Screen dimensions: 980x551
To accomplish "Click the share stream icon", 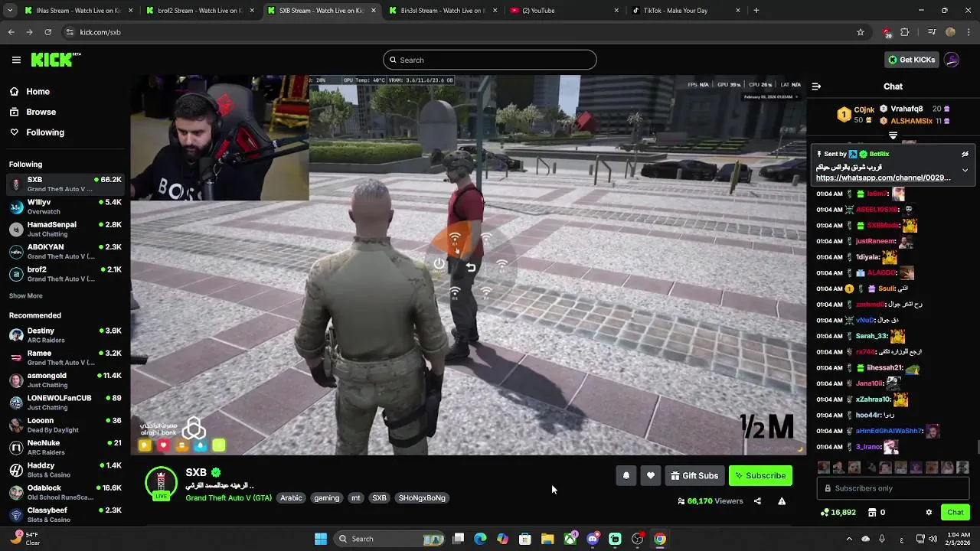I will (757, 501).
